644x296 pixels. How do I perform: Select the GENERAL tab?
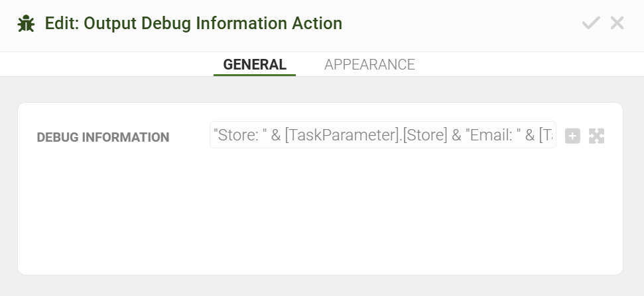point(255,65)
